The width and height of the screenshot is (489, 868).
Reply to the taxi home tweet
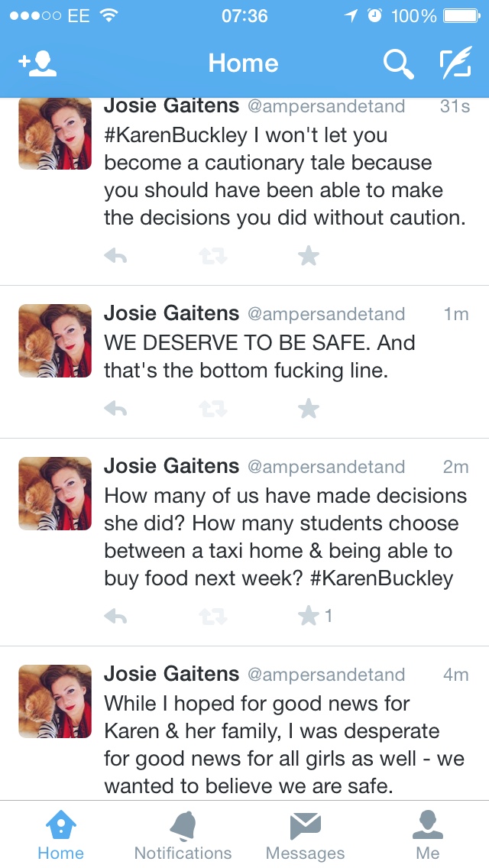pyautogui.click(x=115, y=616)
